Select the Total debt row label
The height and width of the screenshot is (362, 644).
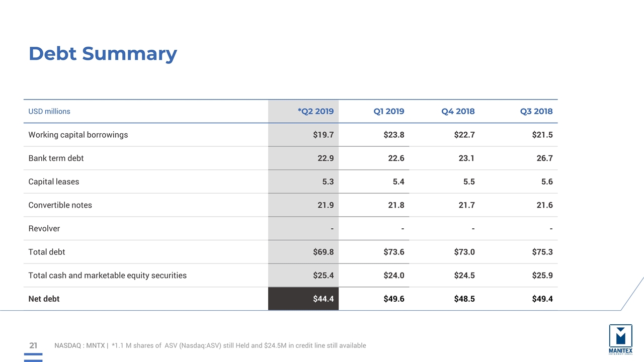[47, 252]
